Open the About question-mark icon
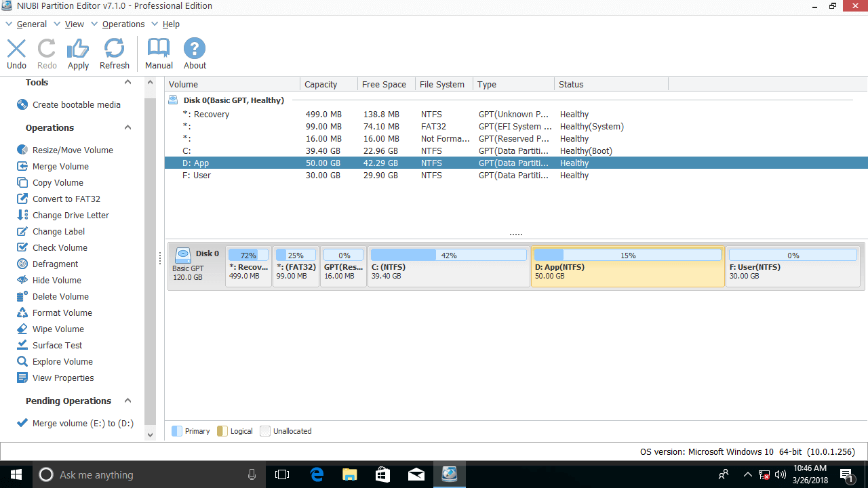Image resolution: width=868 pixels, height=488 pixels. (195, 48)
